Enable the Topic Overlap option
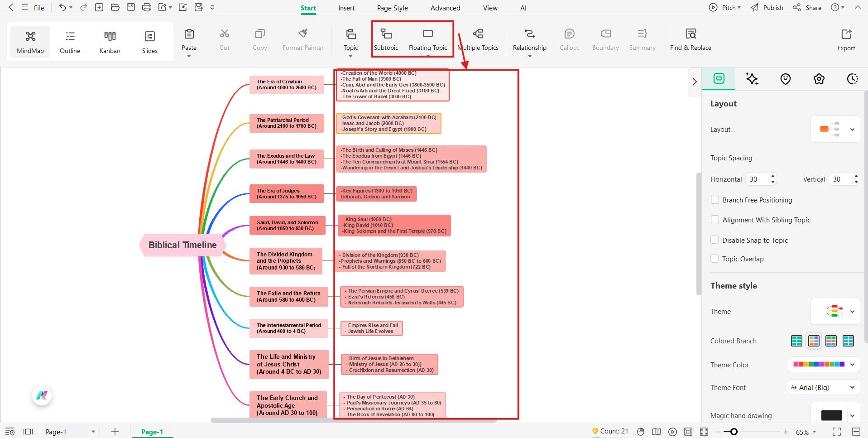 click(715, 259)
